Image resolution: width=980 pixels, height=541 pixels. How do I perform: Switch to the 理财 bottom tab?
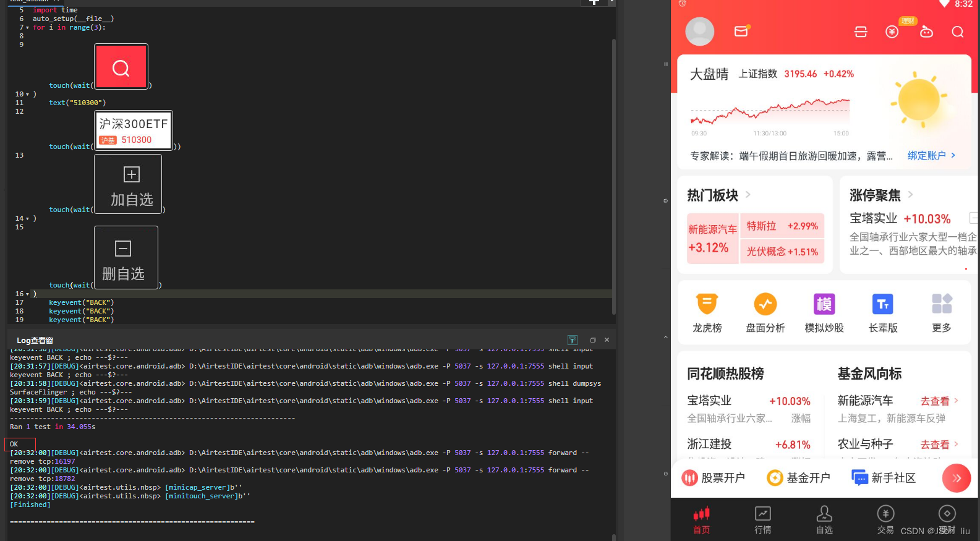click(x=947, y=521)
